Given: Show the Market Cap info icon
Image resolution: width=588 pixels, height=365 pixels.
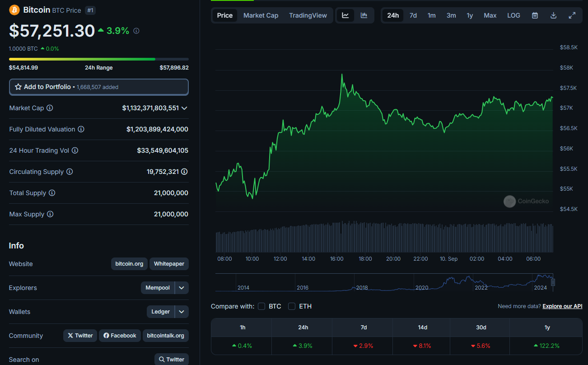Looking at the screenshot, I should (50, 108).
